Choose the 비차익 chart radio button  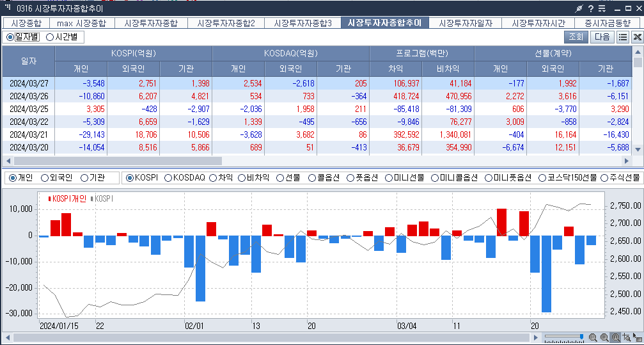(x=242, y=178)
